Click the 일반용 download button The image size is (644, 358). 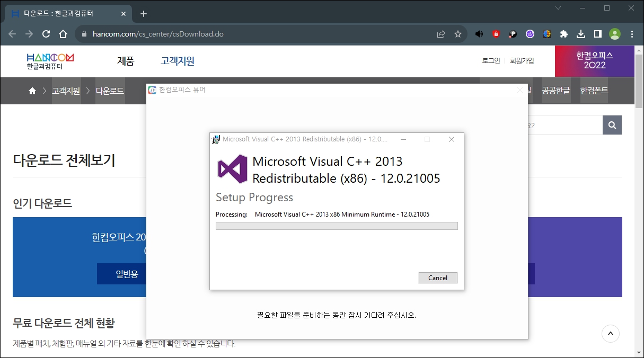click(x=127, y=274)
